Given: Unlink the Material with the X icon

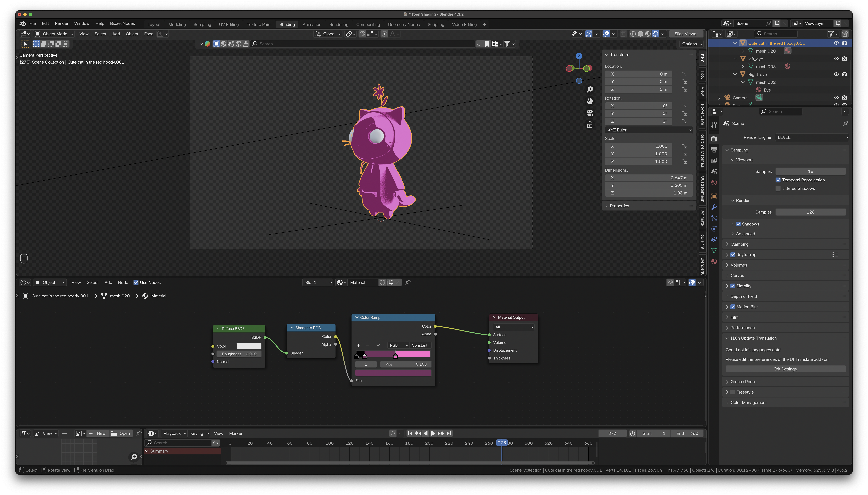Looking at the screenshot, I should click(x=398, y=283).
